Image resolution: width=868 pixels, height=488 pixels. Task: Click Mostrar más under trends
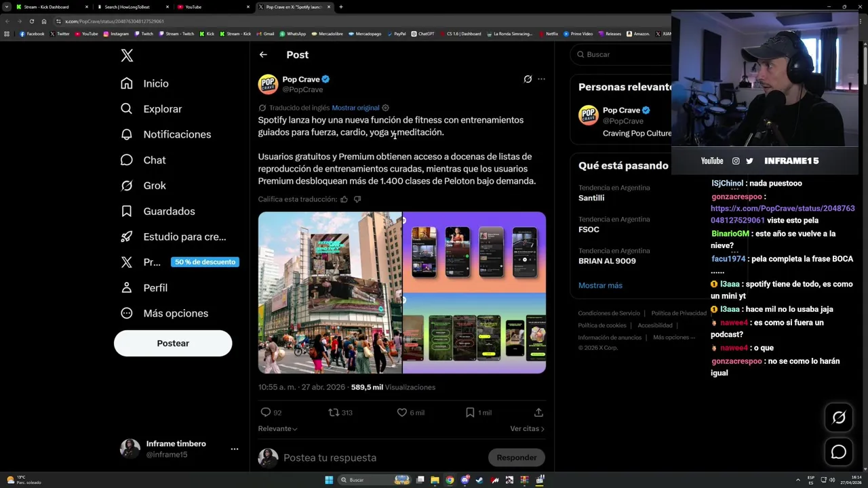[600, 285]
